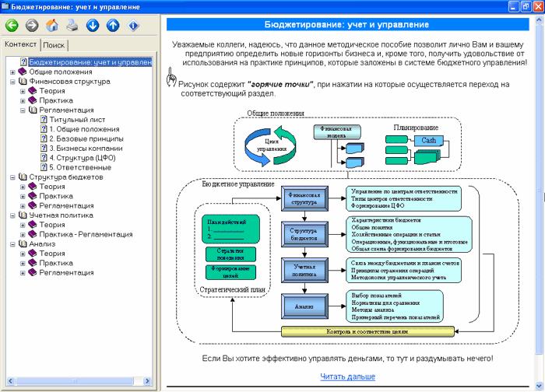Expand the Практика - Регламентация node
The height and width of the screenshot is (392, 545).
pos(23,234)
